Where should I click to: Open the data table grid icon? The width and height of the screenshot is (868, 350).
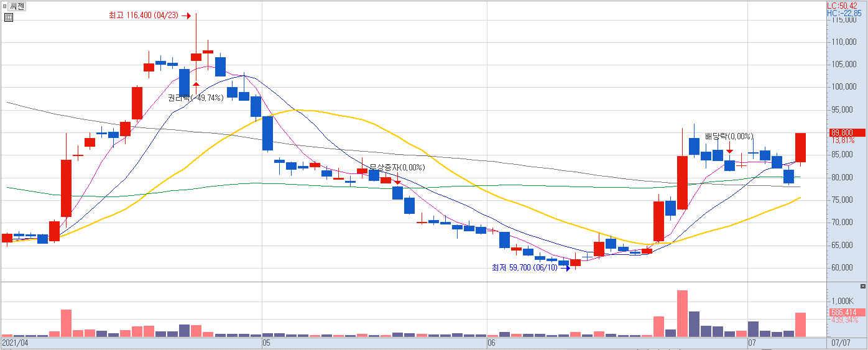(8, 17)
